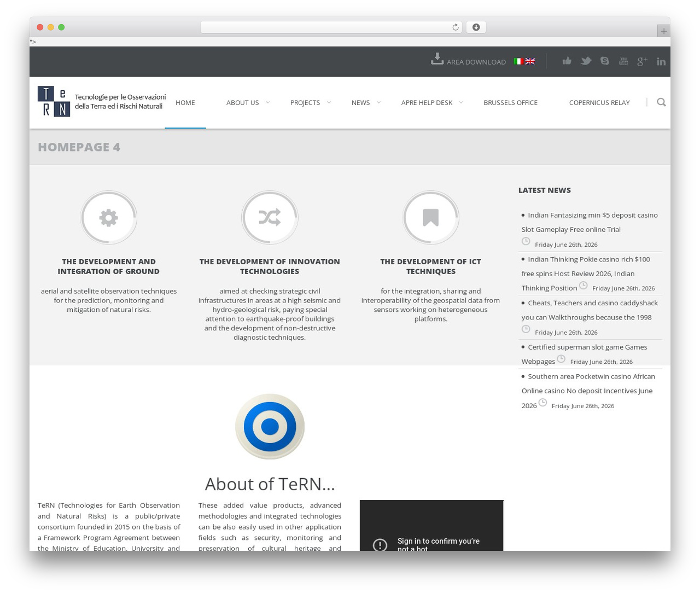The width and height of the screenshot is (700, 593).
Task: Open the APRE Help Desk menu item
Action: [x=427, y=102]
